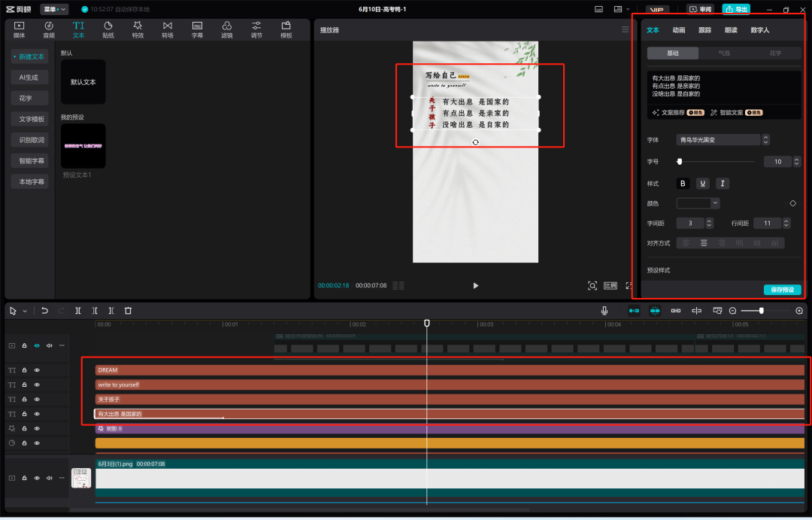
Task: Open the 贴纸 (stickers) panel
Action: coord(108,29)
